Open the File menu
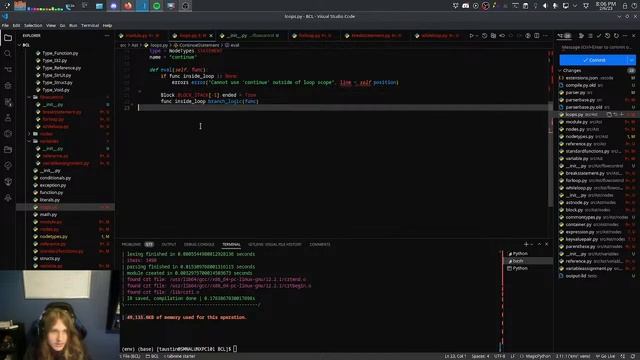This screenshot has width=640, height=360. 5,25
